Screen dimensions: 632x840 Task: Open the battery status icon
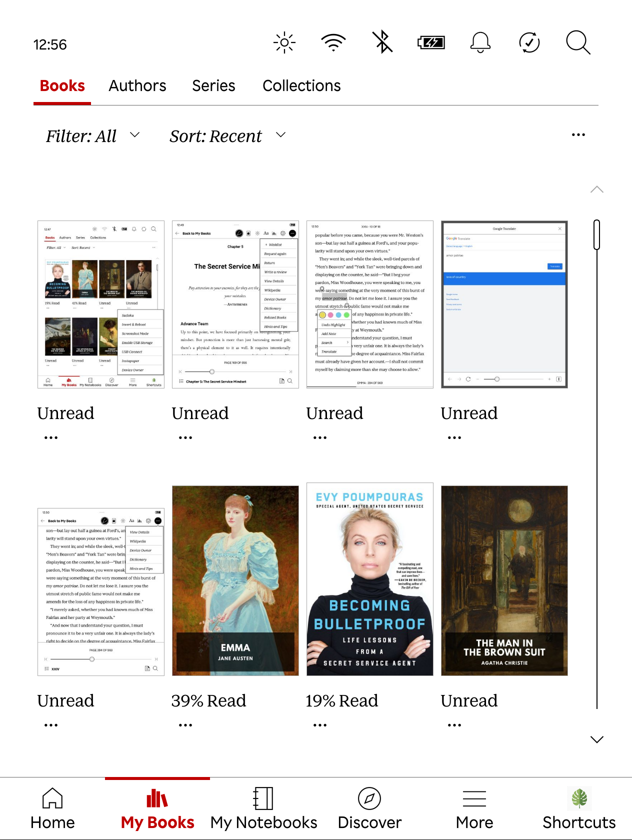431,43
